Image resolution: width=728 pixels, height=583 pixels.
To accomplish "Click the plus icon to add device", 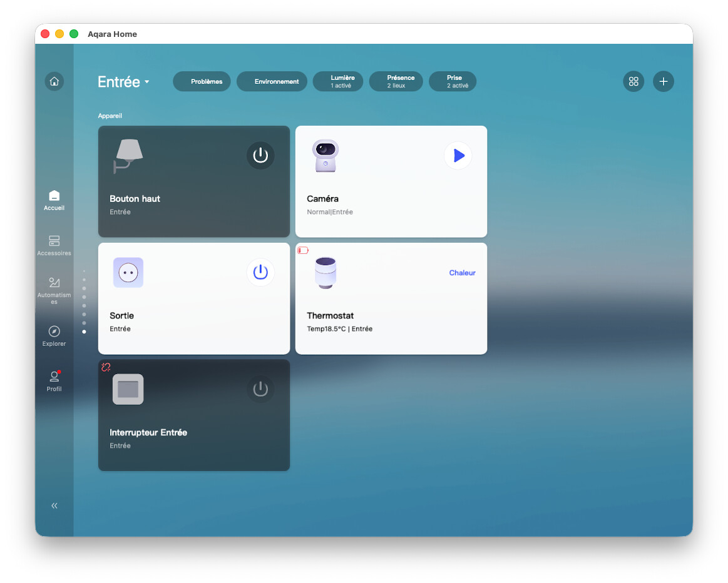I will (x=664, y=81).
